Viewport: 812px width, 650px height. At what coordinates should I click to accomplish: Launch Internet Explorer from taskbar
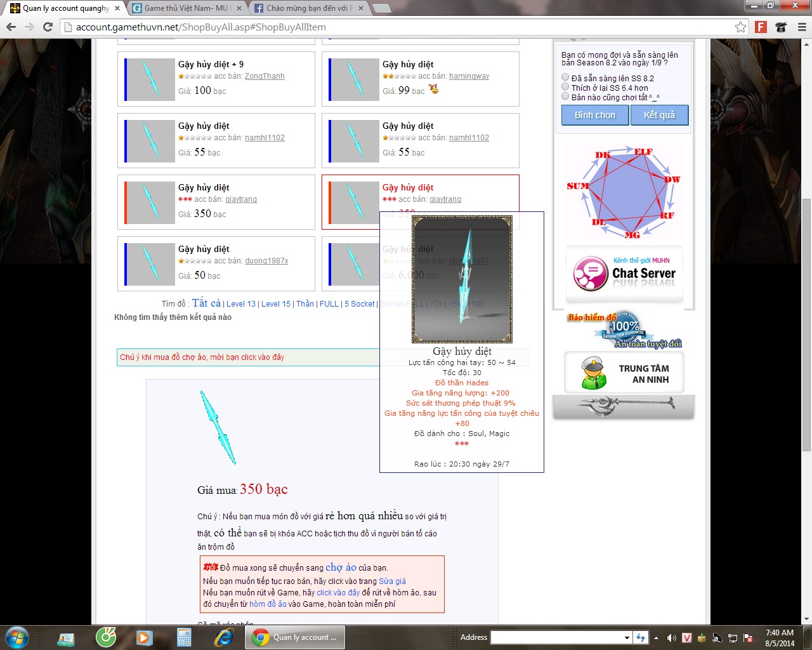pyautogui.click(x=223, y=637)
